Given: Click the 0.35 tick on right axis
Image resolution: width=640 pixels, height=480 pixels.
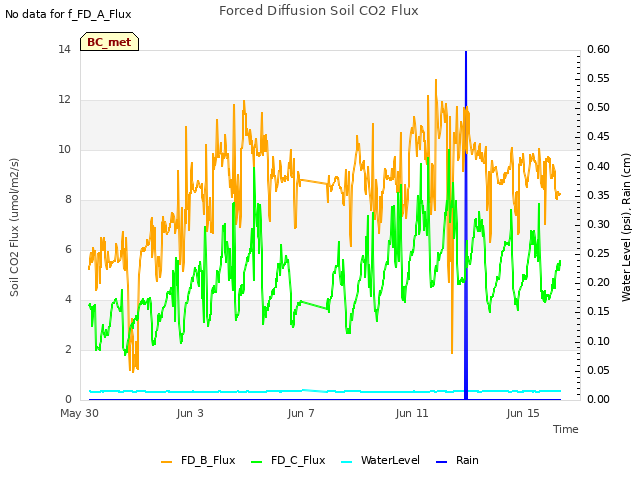Looking at the screenshot, I should coord(598,195).
